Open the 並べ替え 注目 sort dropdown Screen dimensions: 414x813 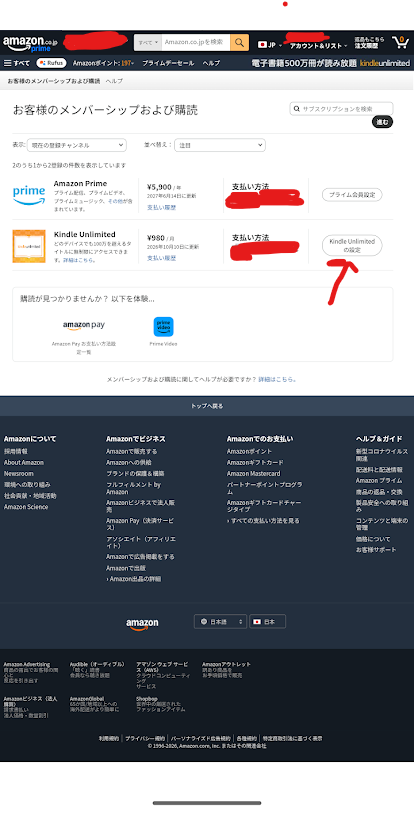pos(220,145)
